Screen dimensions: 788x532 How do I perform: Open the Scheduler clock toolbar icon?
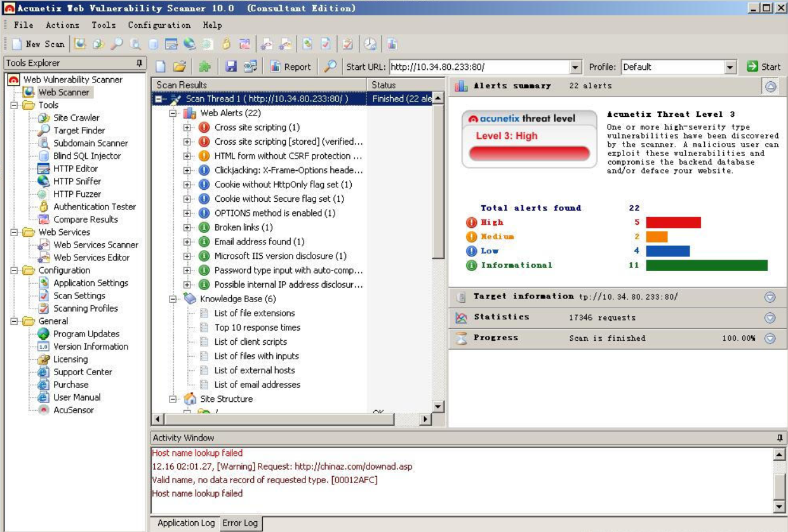[x=370, y=44]
